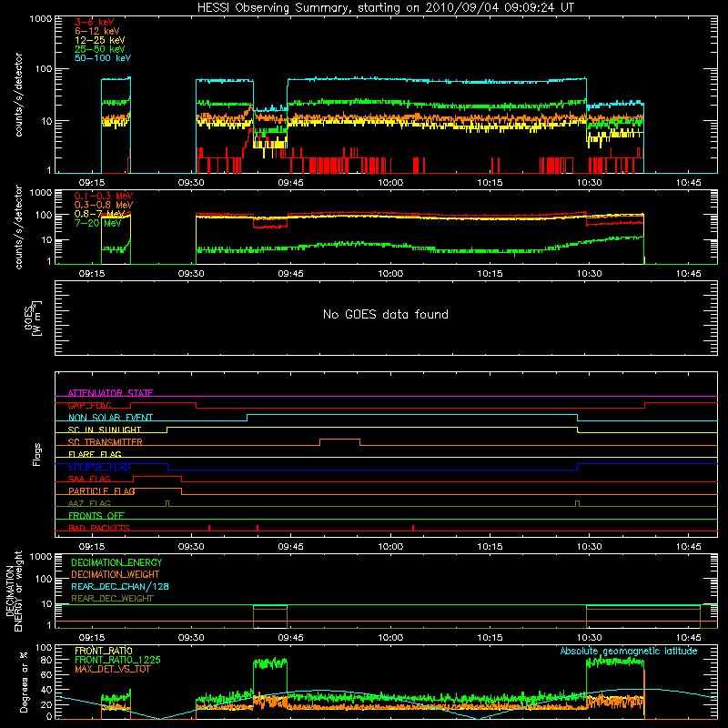The height and width of the screenshot is (728, 728).
Task: Click the HESSI Observing Summary title
Action: (x=385, y=8)
